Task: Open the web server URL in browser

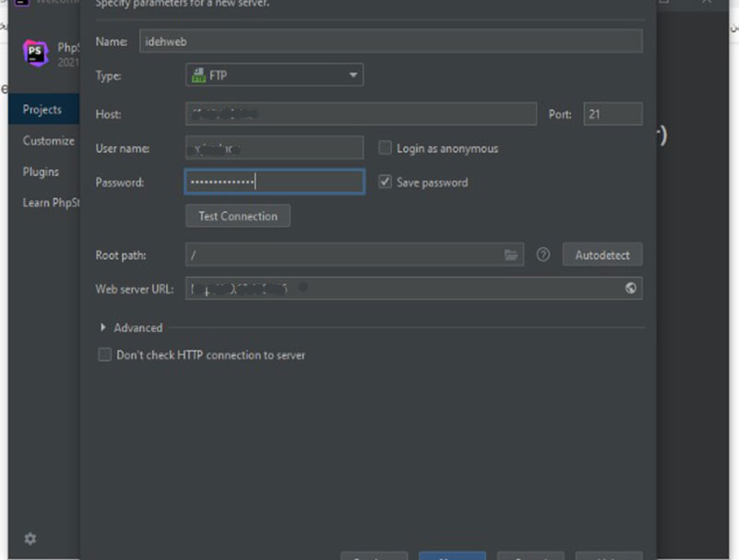Action: coord(631,288)
